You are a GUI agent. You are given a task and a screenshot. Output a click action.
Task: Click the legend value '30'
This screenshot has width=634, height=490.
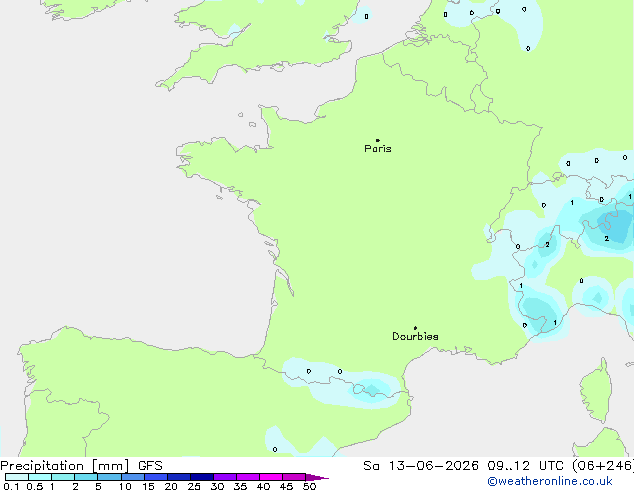tap(217, 486)
